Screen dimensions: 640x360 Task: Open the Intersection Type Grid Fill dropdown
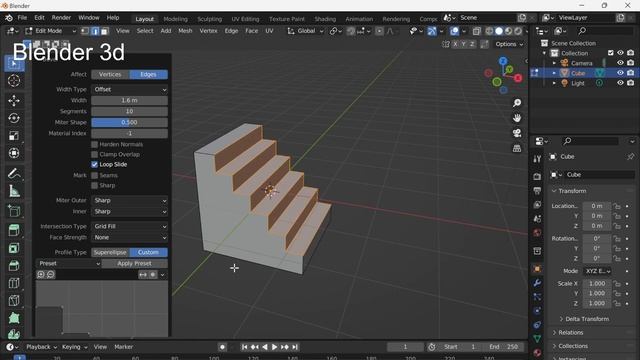coord(129,226)
